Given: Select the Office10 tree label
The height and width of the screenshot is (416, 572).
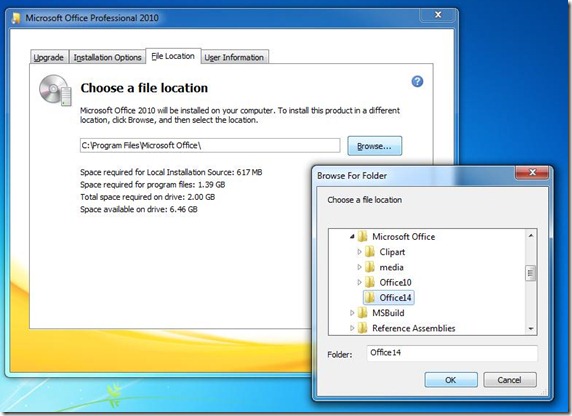Looking at the screenshot, I should click(x=395, y=282).
